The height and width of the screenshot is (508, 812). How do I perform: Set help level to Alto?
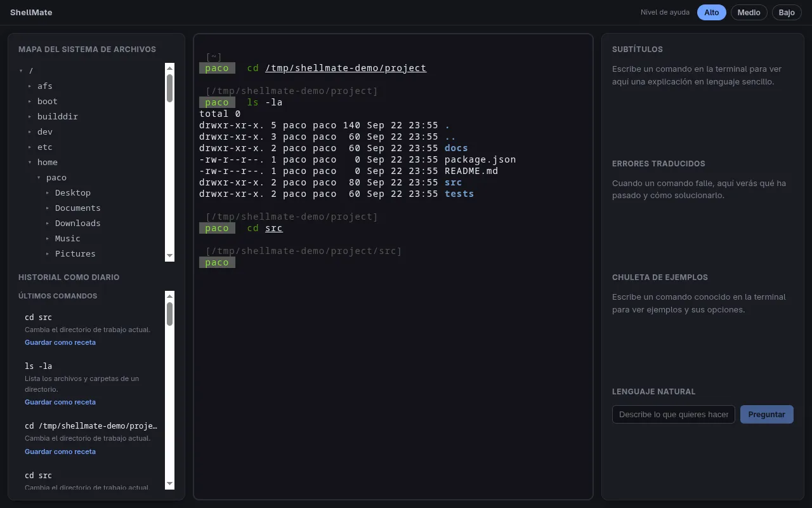click(711, 13)
